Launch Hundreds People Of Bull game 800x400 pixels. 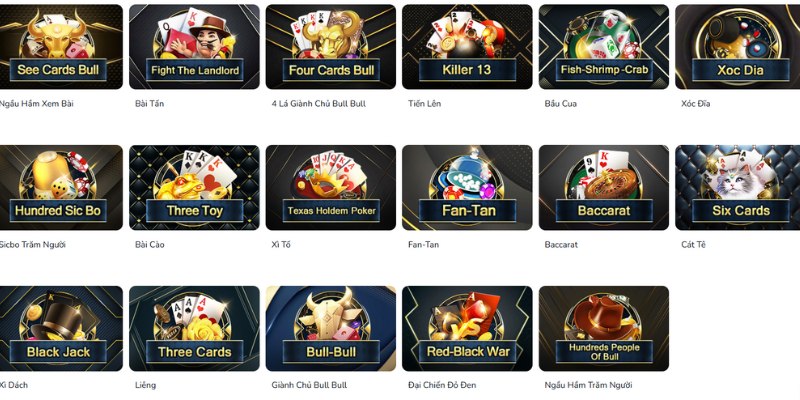tap(604, 329)
